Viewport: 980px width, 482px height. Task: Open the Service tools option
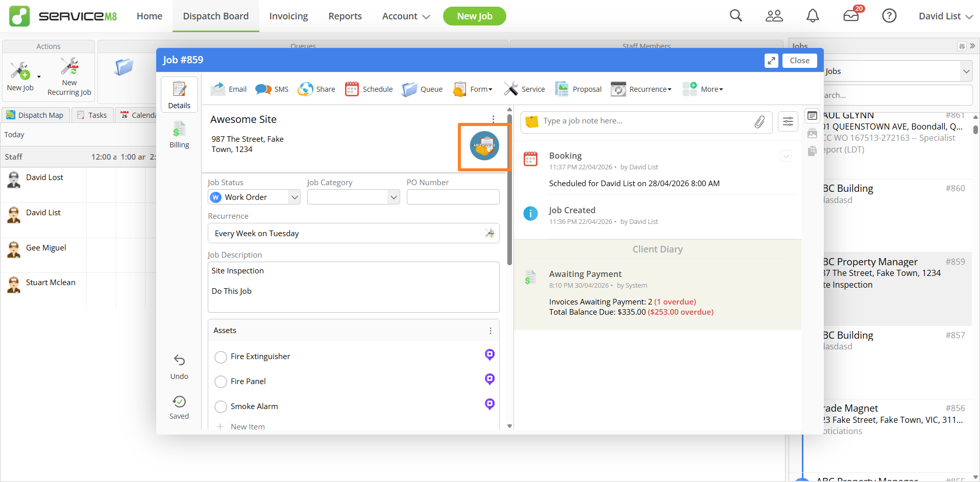click(x=524, y=89)
